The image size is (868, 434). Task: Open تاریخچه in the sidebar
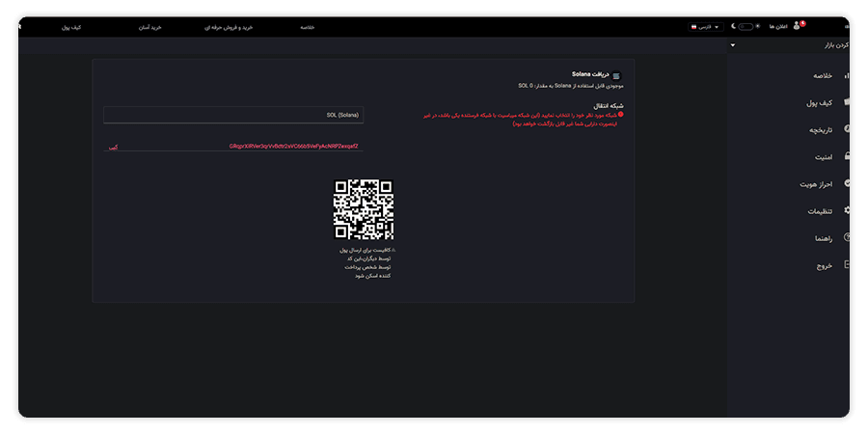[821, 130]
